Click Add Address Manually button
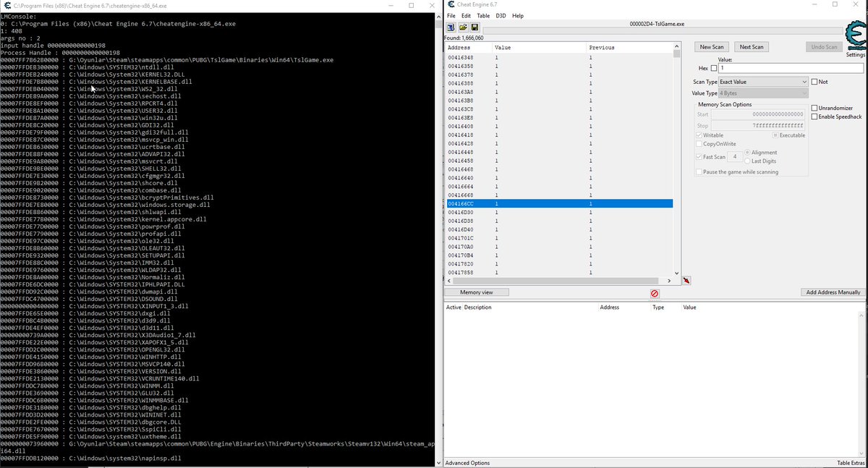Viewport: 868px width, 468px height. pyautogui.click(x=833, y=292)
